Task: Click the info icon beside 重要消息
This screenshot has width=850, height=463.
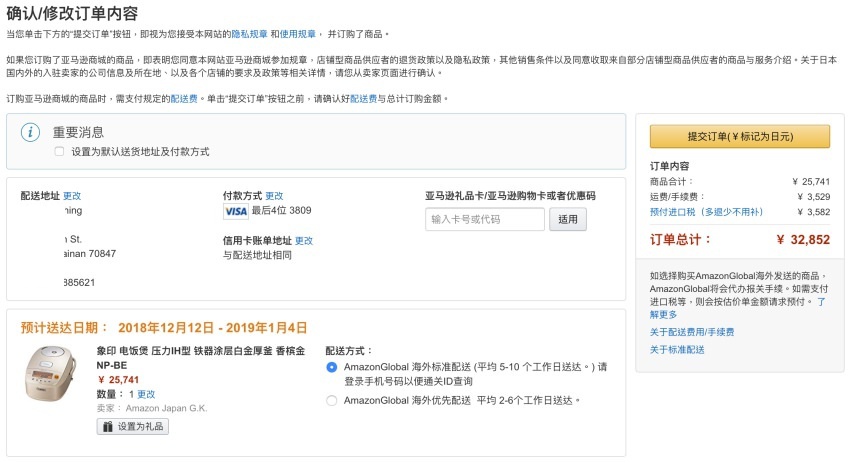Action: (32, 132)
